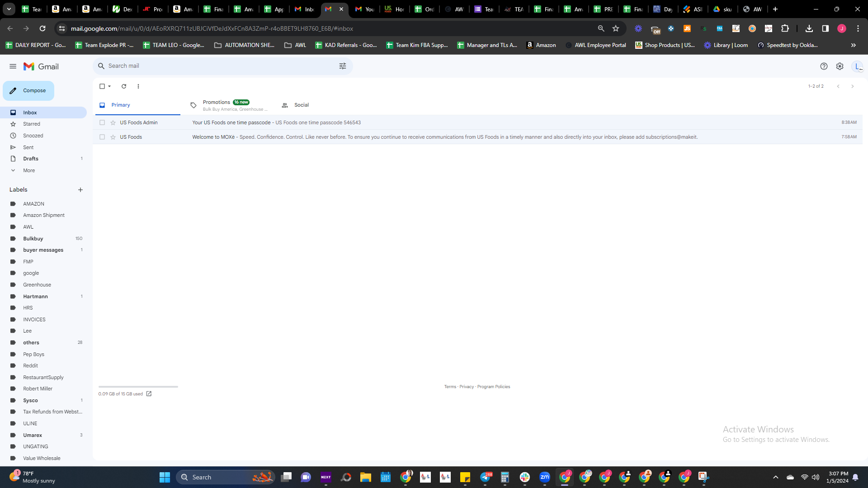868x488 pixels.
Task: Open the Terms link in footer
Action: pos(450,387)
